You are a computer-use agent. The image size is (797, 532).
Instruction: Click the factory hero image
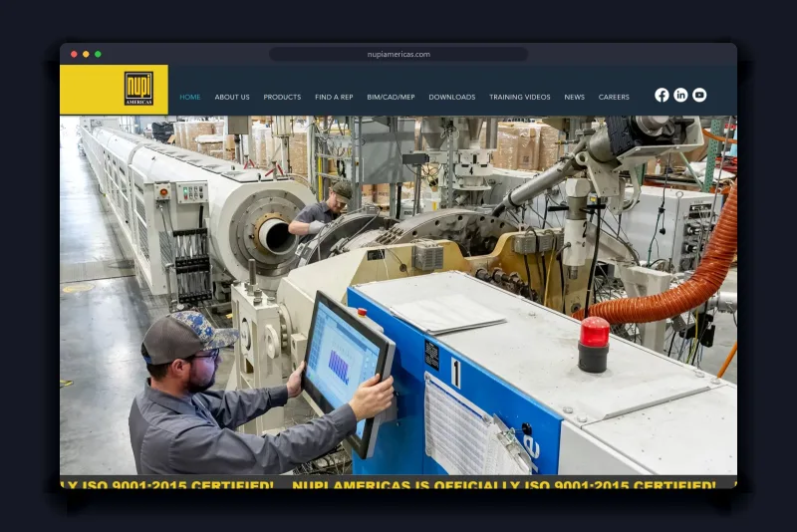tap(398, 296)
